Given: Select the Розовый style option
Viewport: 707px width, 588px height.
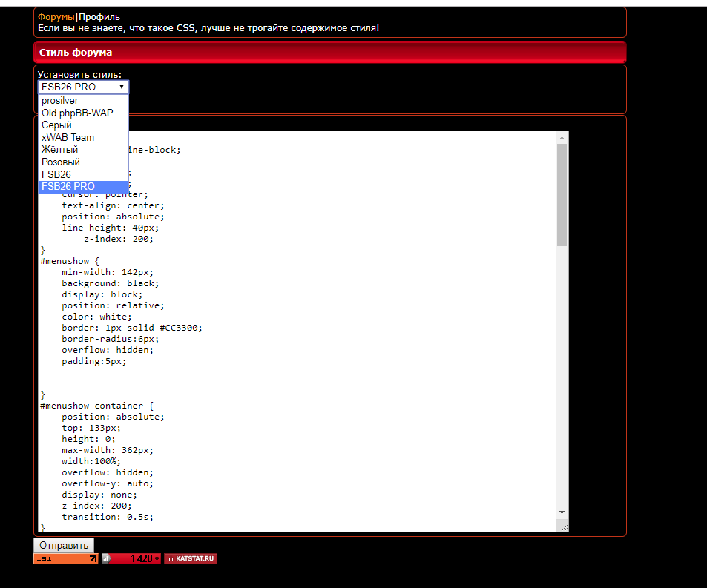Looking at the screenshot, I should (61, 162).
